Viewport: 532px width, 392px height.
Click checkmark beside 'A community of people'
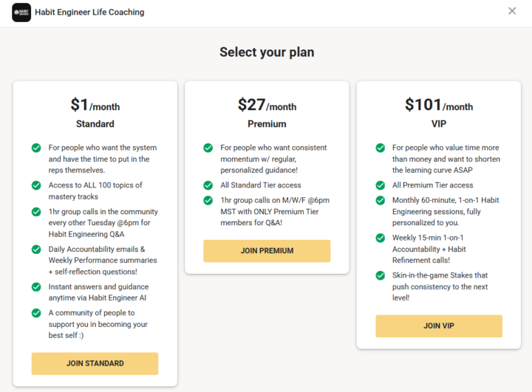36,313
